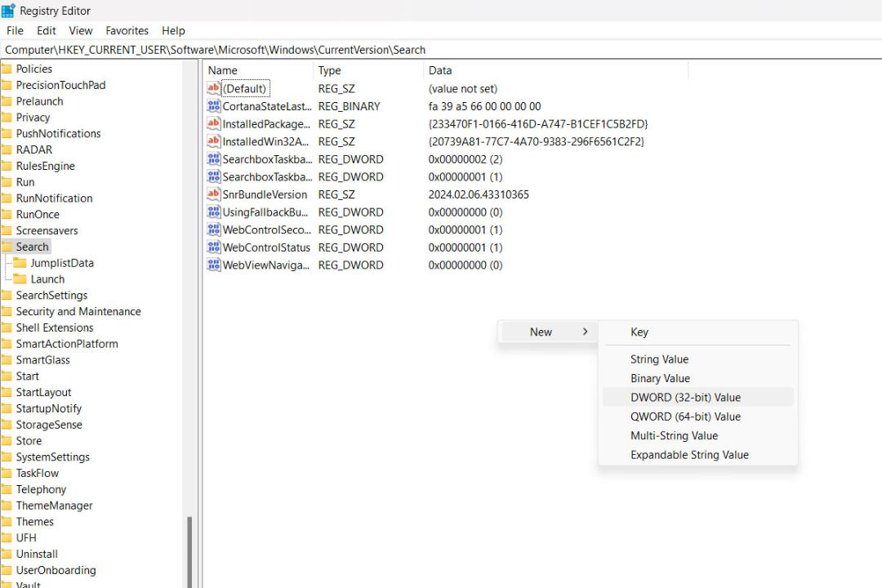Select the Screensavers key

pos(47,230)
